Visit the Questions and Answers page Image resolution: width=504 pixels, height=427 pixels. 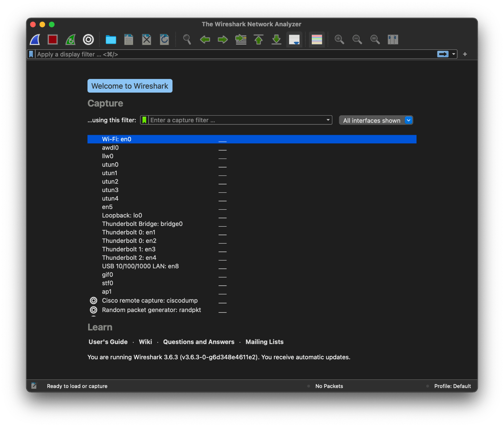pyautogui.click(x=198, y=342)
